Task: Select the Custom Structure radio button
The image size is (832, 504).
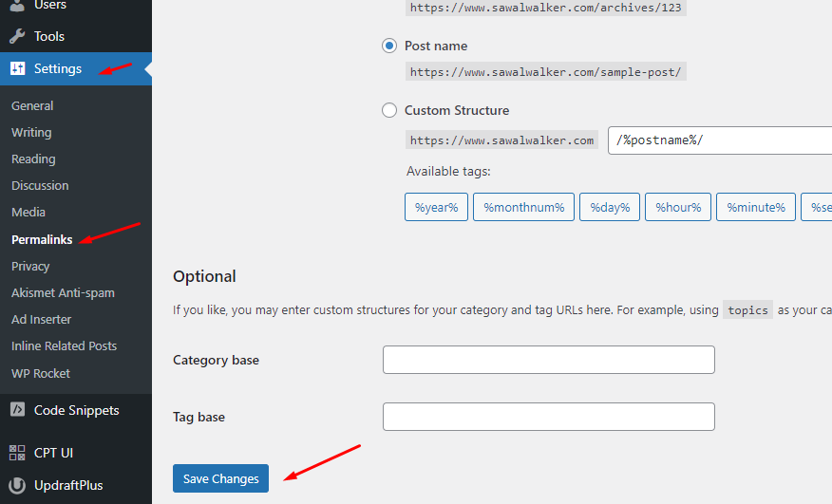Action: point(389,110)
